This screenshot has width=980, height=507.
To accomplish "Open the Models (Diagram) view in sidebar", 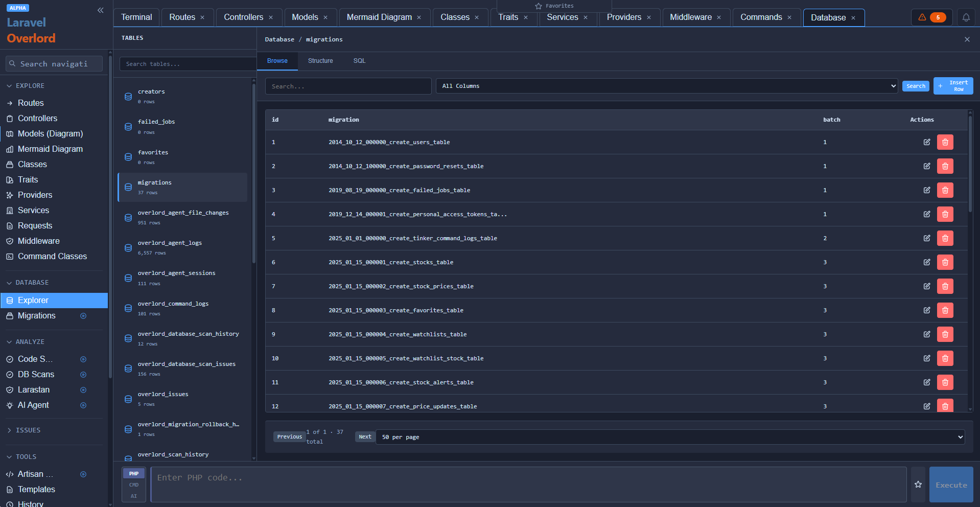I will click(x=50, y=133).
